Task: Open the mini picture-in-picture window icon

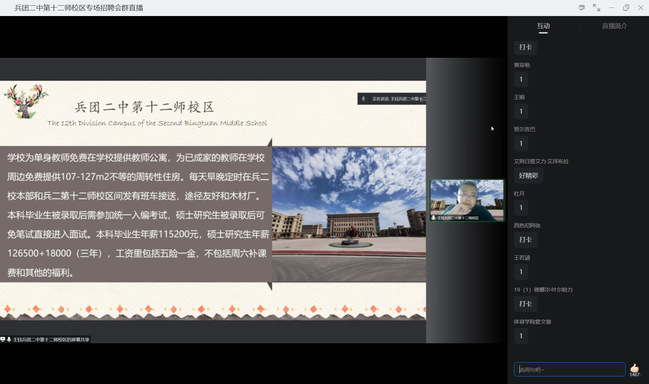Action: click(x=582, y=7)
